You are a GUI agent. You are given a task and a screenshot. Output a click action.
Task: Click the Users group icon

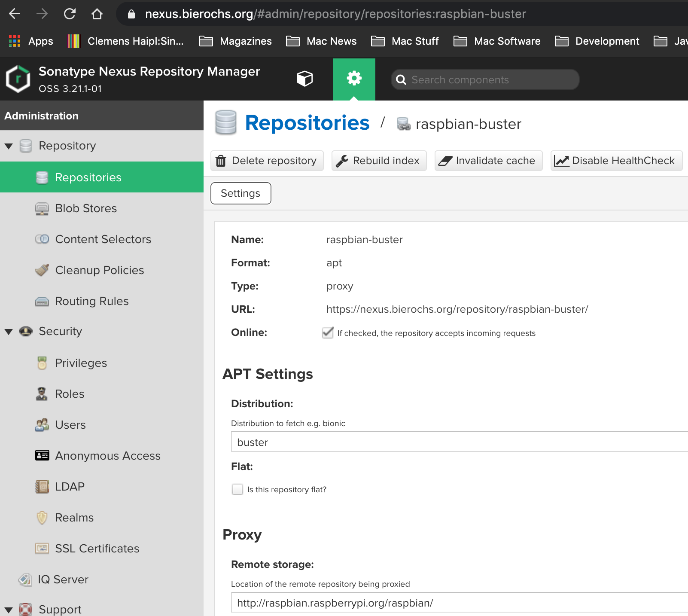click(42, 425)
